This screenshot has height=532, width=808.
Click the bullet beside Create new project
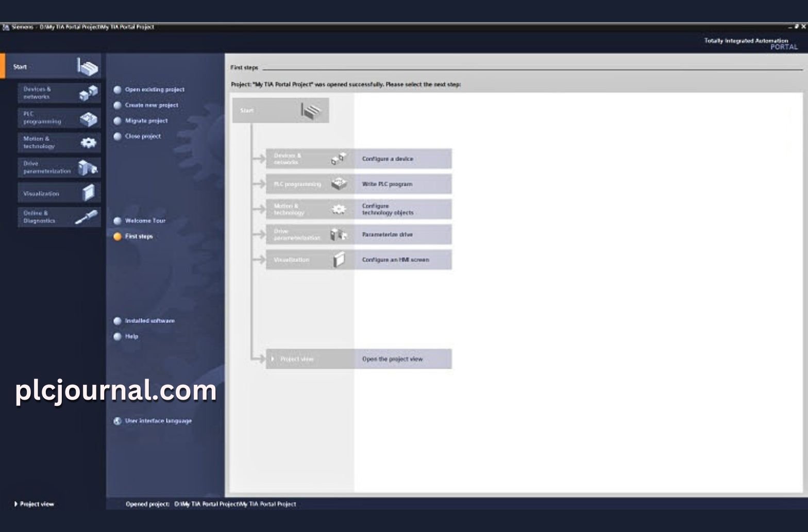pyautogui.click(x=117, y=105)
